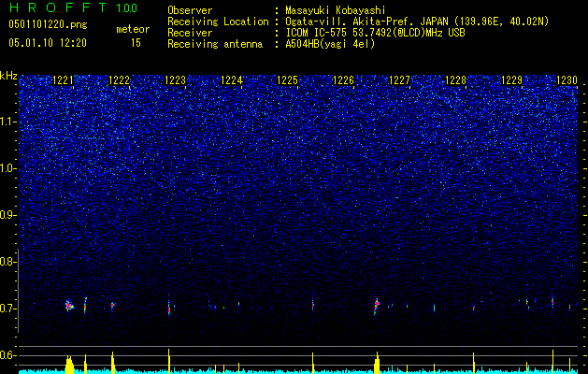Click time marker 1228
Image resolution: width=588 pixels, height=374 pixels.
[456, 80]
